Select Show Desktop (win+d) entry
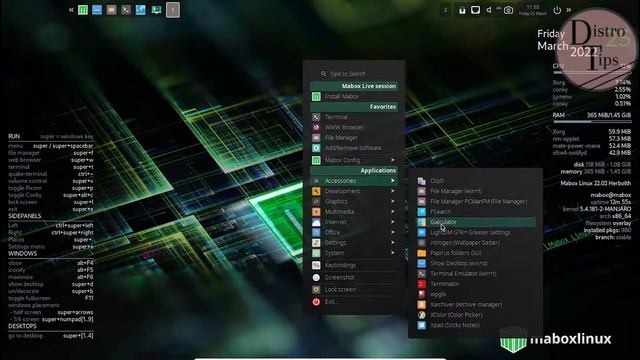 (x=476, y=263)
